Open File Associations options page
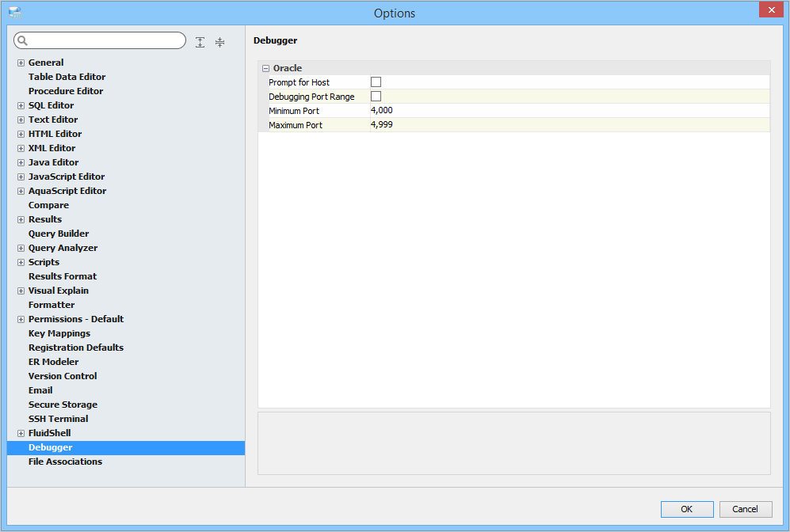The height and width of the screenshot is (532, 790). coord(65,462)
